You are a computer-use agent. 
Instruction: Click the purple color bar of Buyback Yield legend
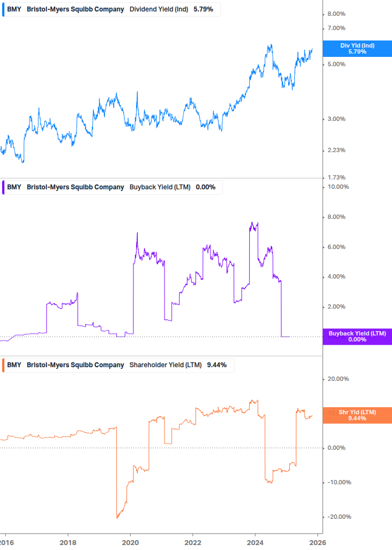[3, 187]
